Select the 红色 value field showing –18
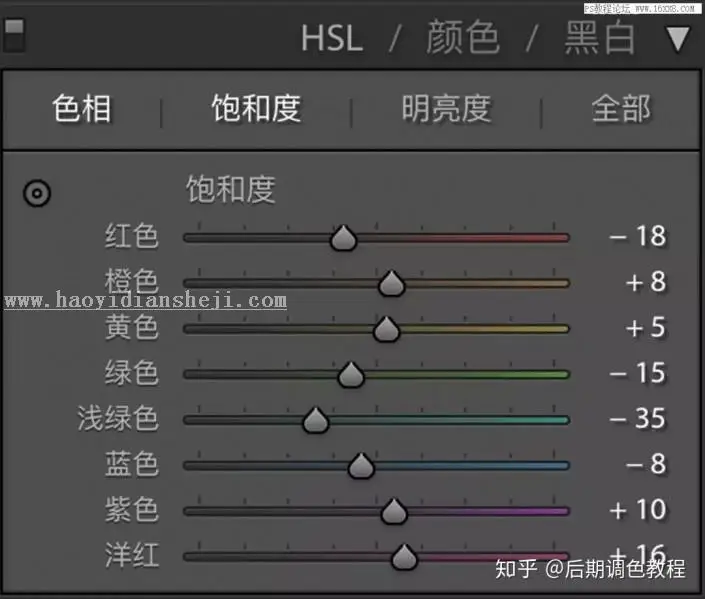Screen dimensions: 705x599 click(638, 236)
